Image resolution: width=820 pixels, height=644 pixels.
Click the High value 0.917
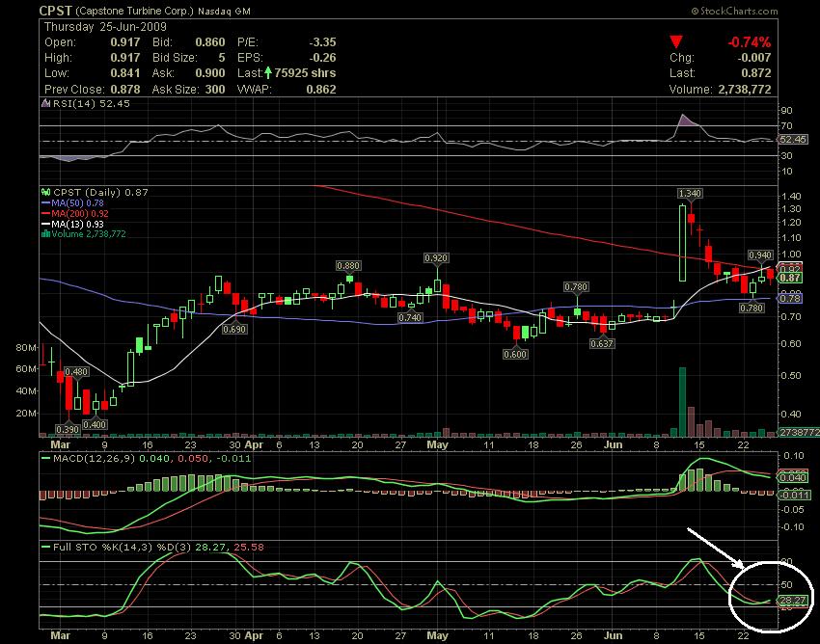125,58
